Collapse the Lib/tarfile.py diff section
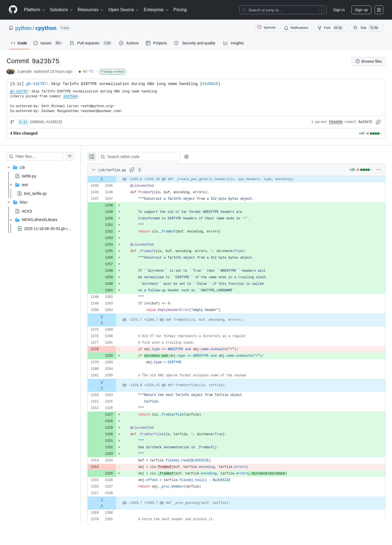 94,170
